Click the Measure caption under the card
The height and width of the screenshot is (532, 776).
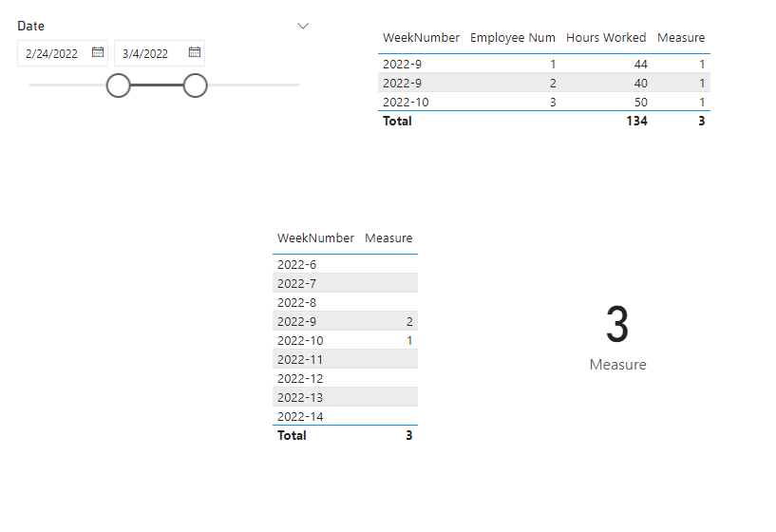click(x=617, y=365)
